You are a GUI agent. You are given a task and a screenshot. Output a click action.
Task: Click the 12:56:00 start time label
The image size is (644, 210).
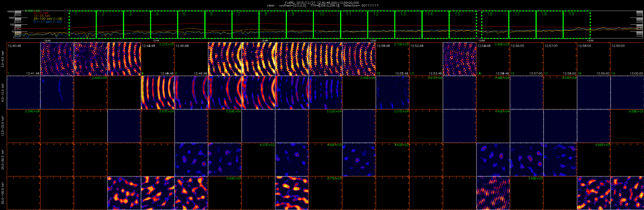tap(517, 46)
